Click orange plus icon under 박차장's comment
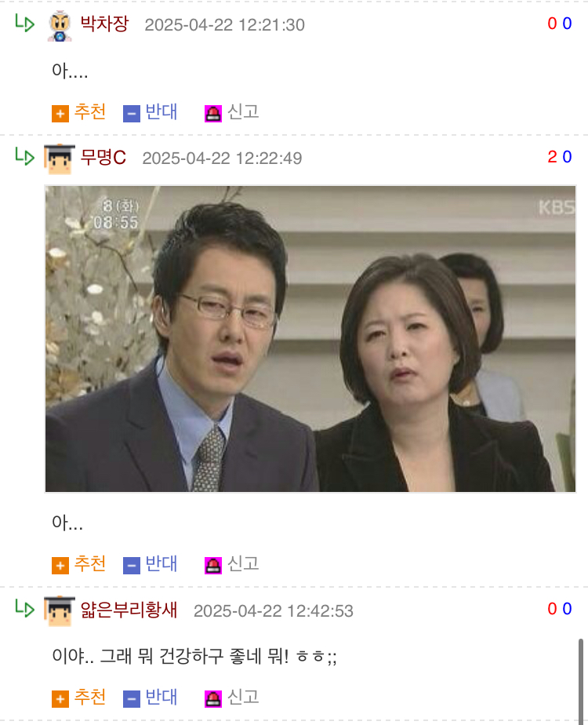588x725 pixels. tap(60, 114)
